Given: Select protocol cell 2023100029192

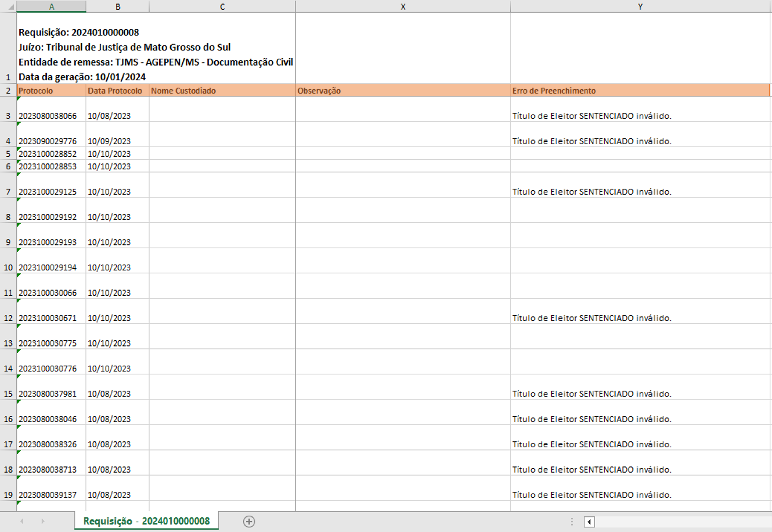Looking at the screenshot, I should tap(51, 210).
